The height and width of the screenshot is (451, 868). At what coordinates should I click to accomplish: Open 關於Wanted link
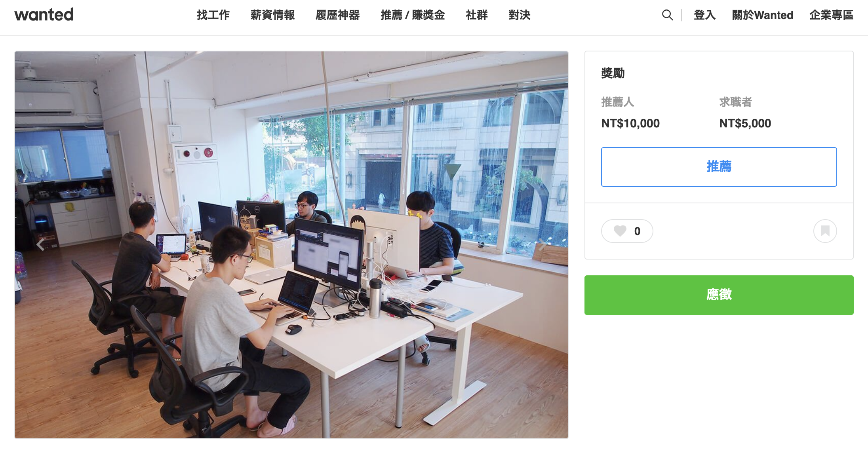pos(763,15)
